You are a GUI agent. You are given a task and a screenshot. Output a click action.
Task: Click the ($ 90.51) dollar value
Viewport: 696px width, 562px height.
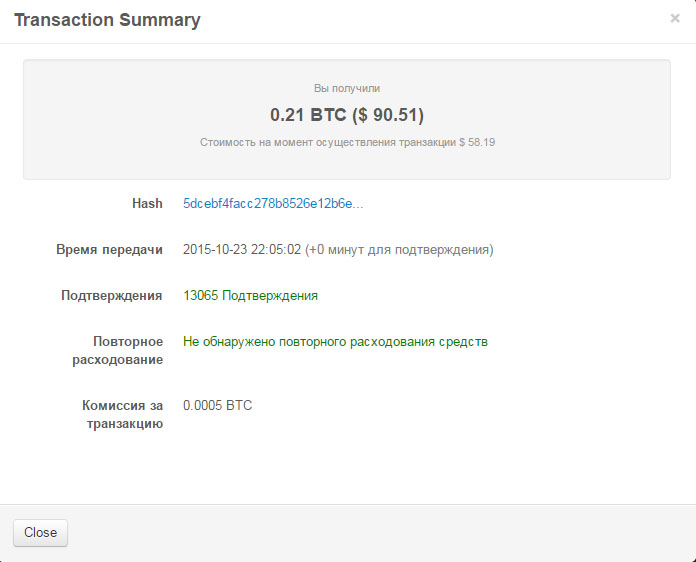(388, 115)
